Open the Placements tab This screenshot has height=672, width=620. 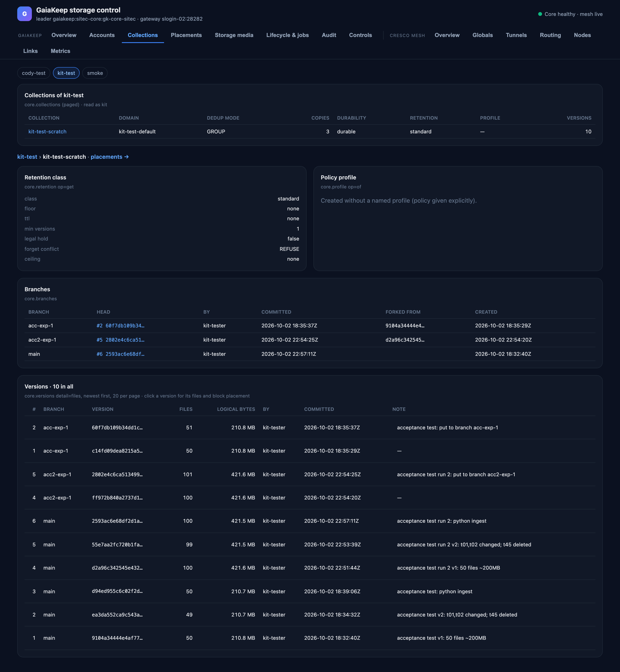186,35
